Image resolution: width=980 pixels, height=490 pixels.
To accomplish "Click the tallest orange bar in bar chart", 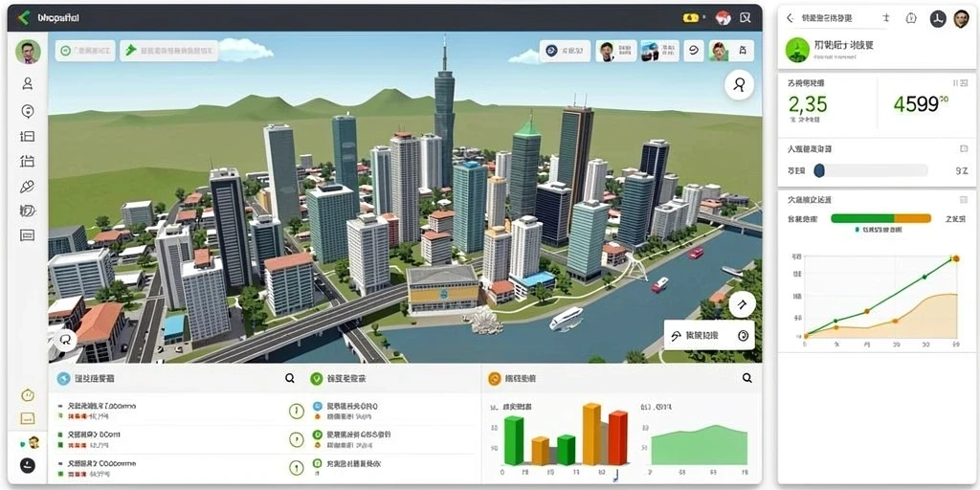I will coord(591,434).
